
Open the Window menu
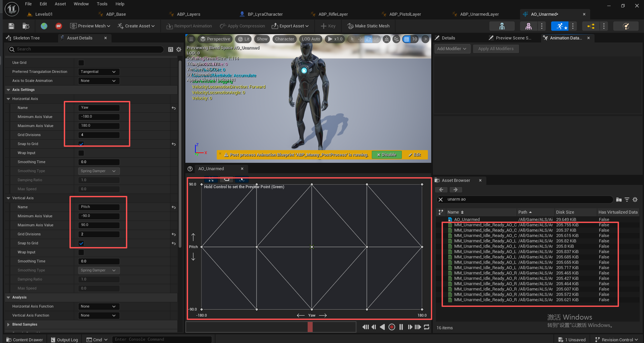tap(81, 4)
